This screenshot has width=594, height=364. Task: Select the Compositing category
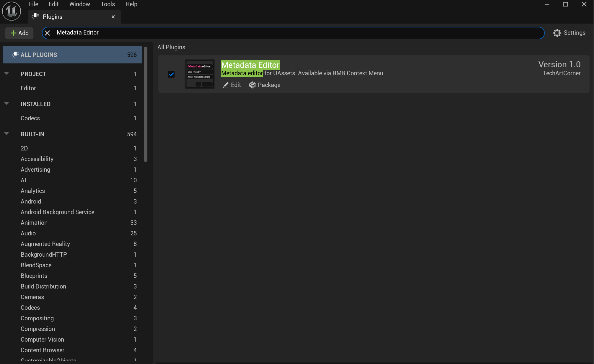(72, 318)
